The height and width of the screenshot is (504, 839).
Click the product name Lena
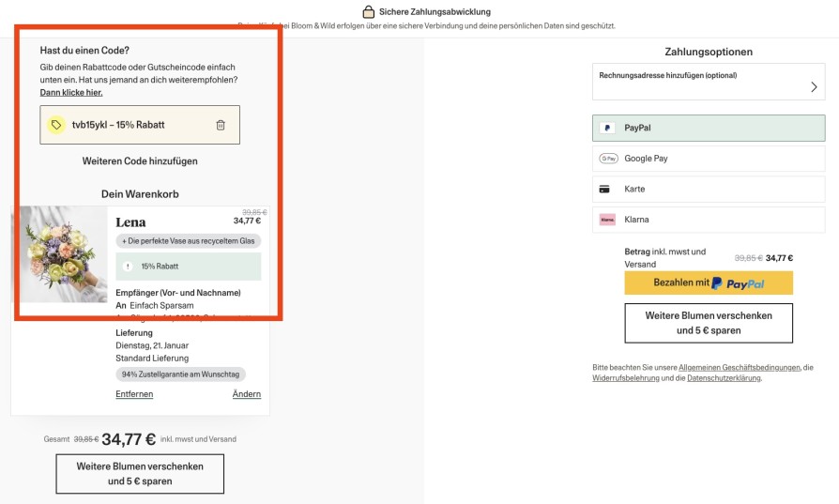pyautogui.click(x=130, y=222)
